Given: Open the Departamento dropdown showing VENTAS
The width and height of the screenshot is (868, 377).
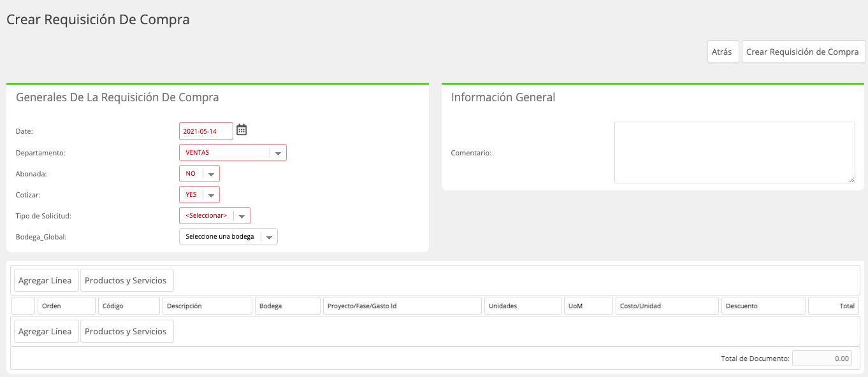Looking at the screenshot, I should [x=233, y=153].
